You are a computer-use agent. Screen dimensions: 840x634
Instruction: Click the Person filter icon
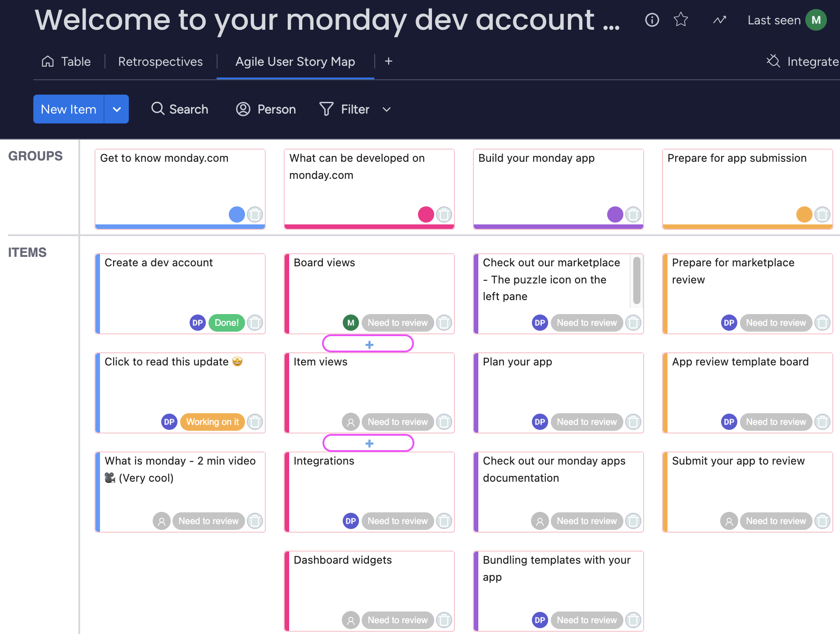click(243, 109)
